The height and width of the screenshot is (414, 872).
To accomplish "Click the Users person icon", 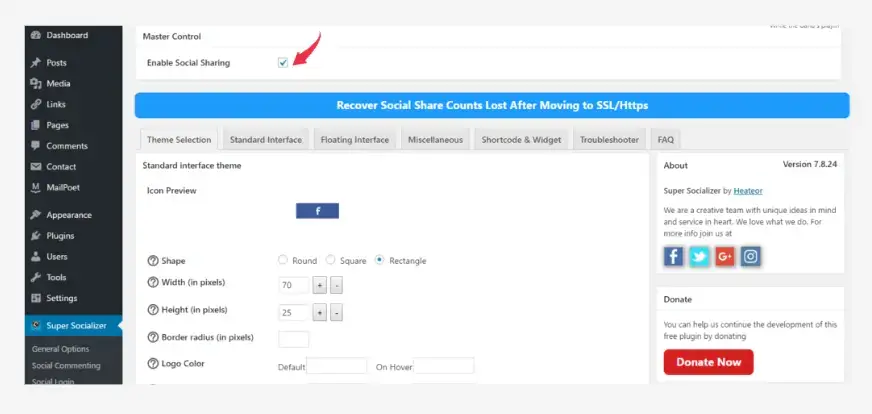I will pyautogui.click(x=36, y=257).
